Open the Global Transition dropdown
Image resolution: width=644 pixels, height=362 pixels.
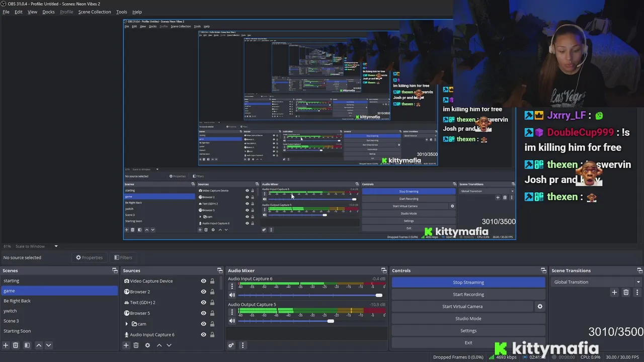(x=597, y=282)
